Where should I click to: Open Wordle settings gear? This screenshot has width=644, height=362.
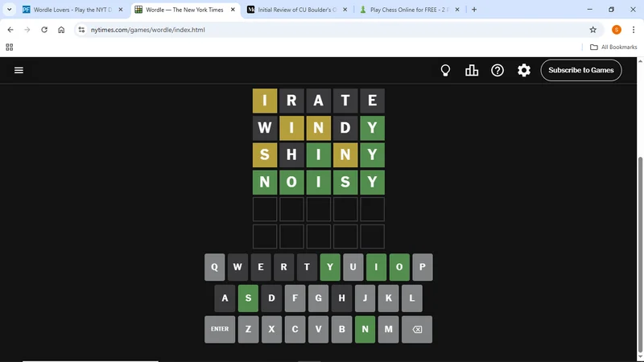[x=524, y=70]
